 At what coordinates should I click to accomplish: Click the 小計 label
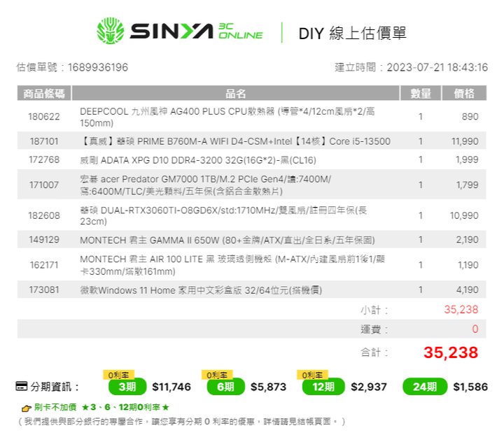coord(374,310)
